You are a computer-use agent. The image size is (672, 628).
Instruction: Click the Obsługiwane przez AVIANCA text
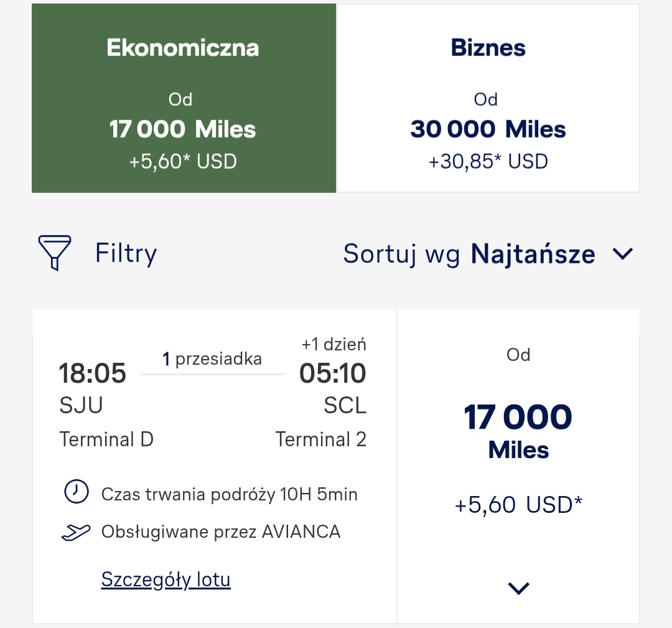coord(221,532)
